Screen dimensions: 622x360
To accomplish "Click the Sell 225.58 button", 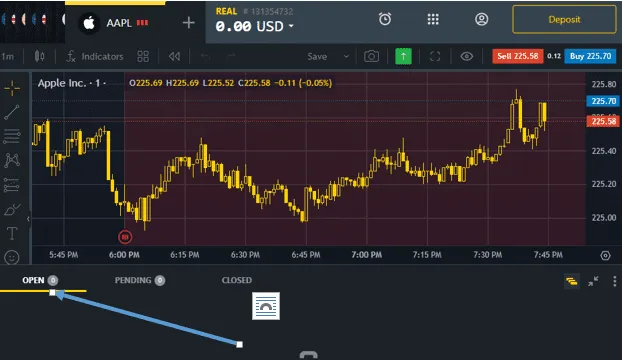I will point(518,56).
